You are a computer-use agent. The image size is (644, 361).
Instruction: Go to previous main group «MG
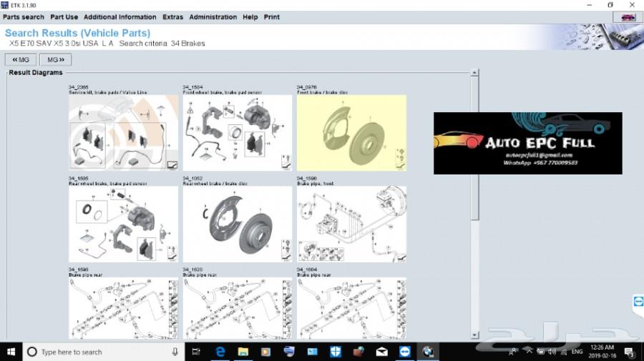point(21,60)
